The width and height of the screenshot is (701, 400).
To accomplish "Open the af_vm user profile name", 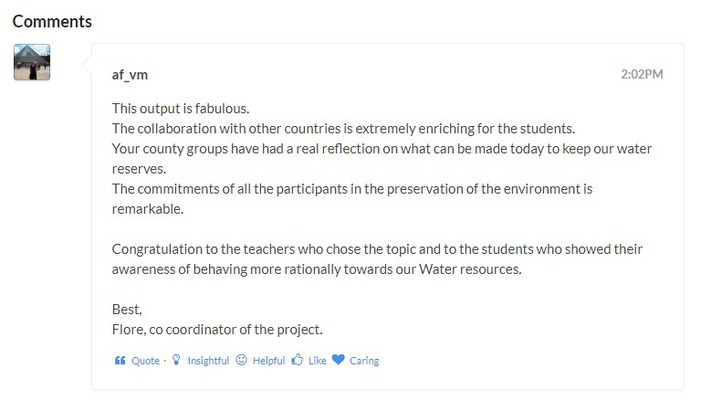I will 130,75.
